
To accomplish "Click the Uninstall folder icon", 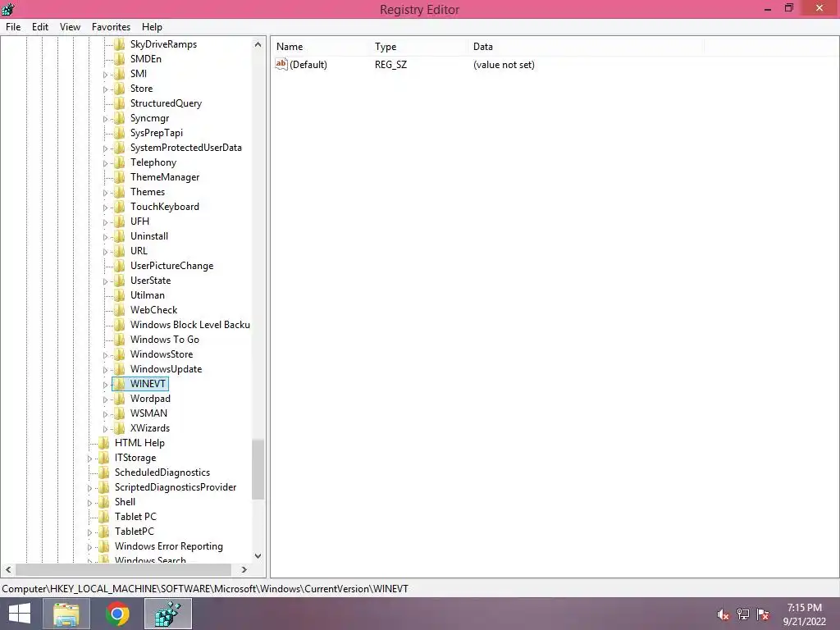I will (120, 236).
